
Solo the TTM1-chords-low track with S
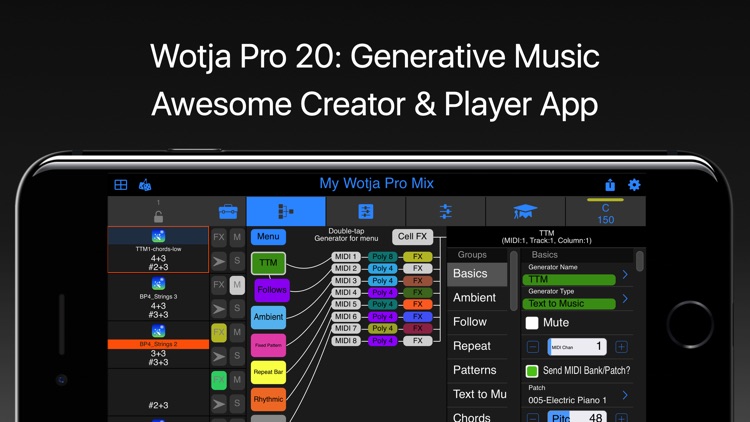point(237,261)
